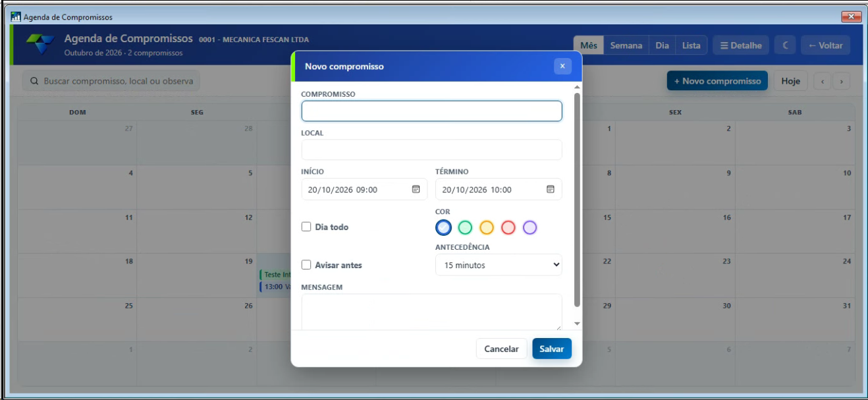Open the calendar picker for Início

pos(416,189)
